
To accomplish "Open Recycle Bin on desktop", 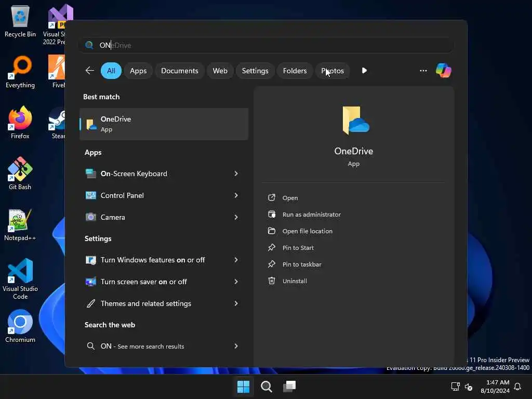I will click(20, 21).
